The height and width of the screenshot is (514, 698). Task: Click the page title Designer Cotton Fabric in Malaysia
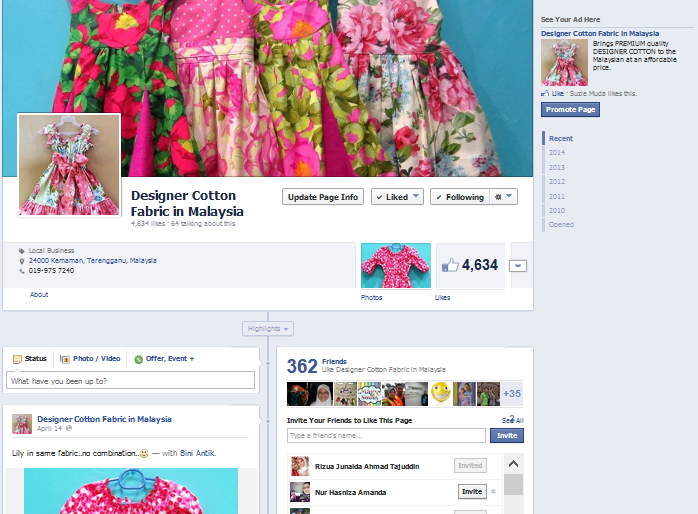coord(187,203)
